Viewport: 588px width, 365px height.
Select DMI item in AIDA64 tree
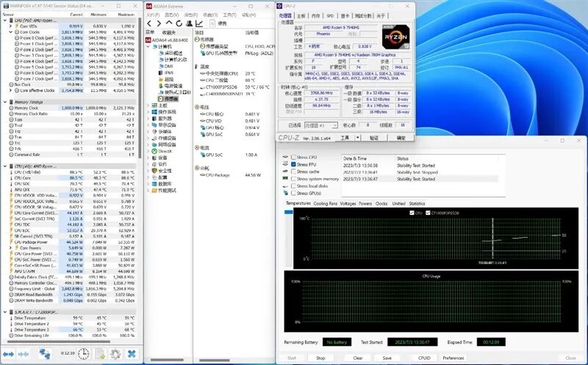tap(168, 66)
